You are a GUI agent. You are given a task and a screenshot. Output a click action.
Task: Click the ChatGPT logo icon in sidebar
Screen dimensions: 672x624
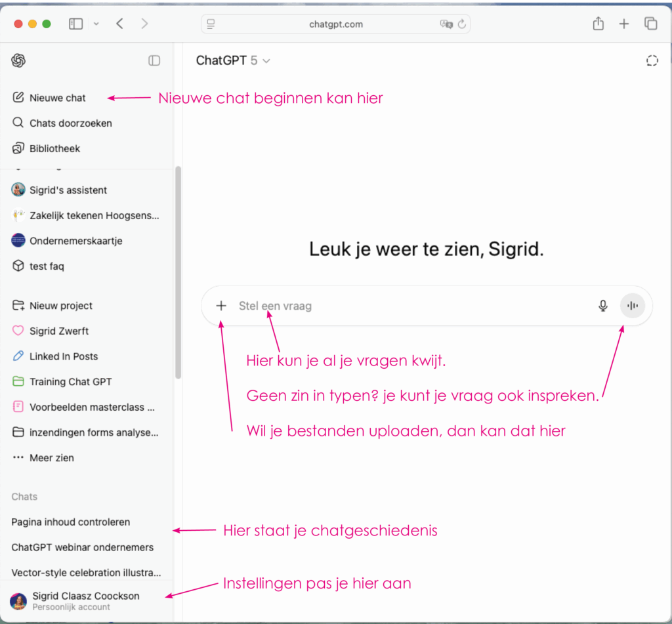[x=18, y=60]
